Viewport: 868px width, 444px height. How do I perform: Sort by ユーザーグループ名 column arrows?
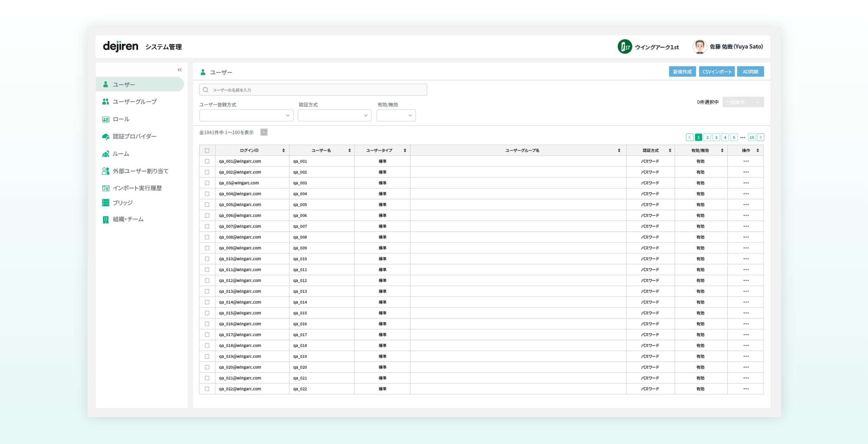click(619, 151)
